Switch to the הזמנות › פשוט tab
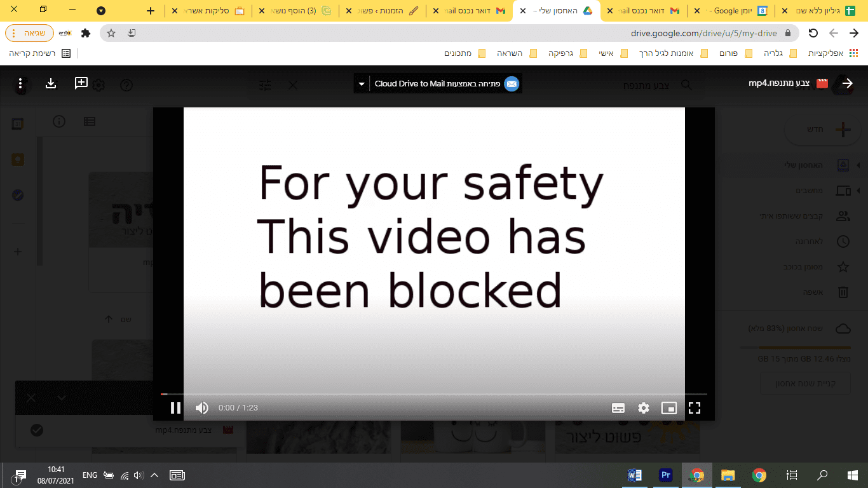Screen dimensions: 868x488 [x=384, y=11]
